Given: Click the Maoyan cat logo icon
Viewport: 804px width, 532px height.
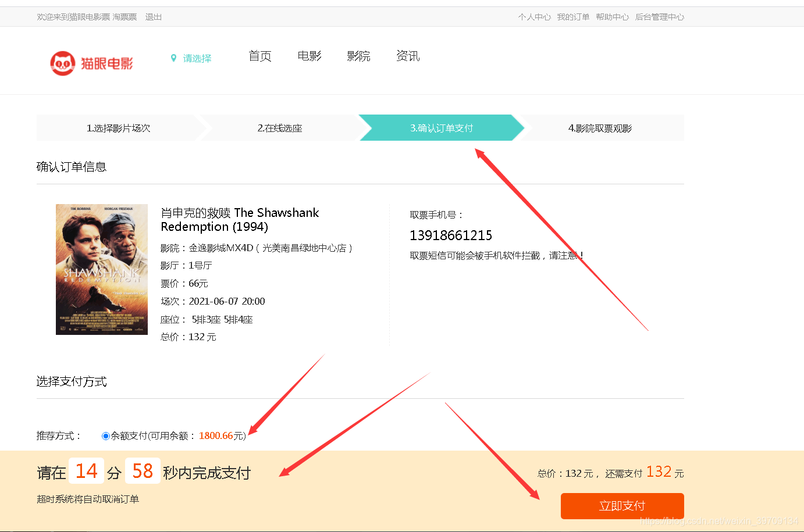Looking at the screenshot, I should tap(62, 63).
